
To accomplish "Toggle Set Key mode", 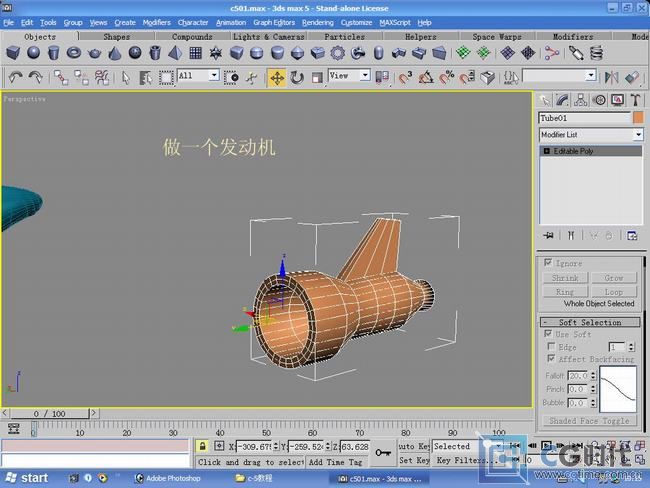I will 414,460.
